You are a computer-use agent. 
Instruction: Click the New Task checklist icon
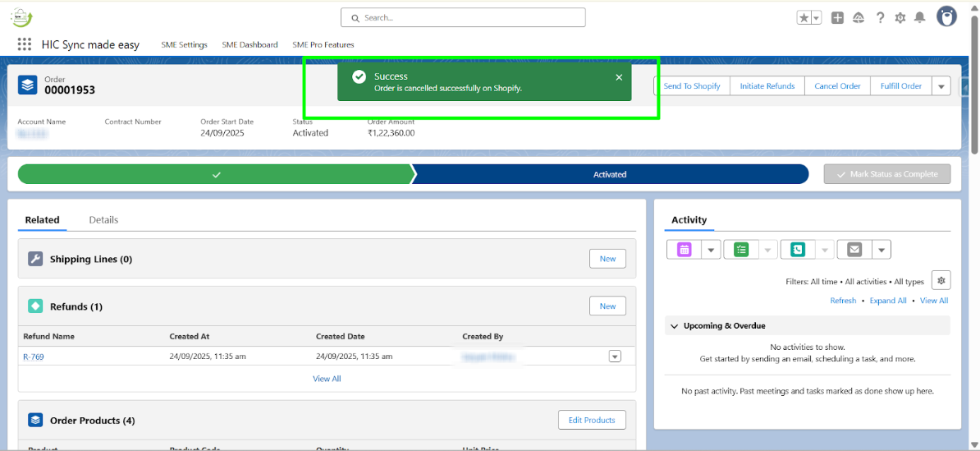(741, 250)
